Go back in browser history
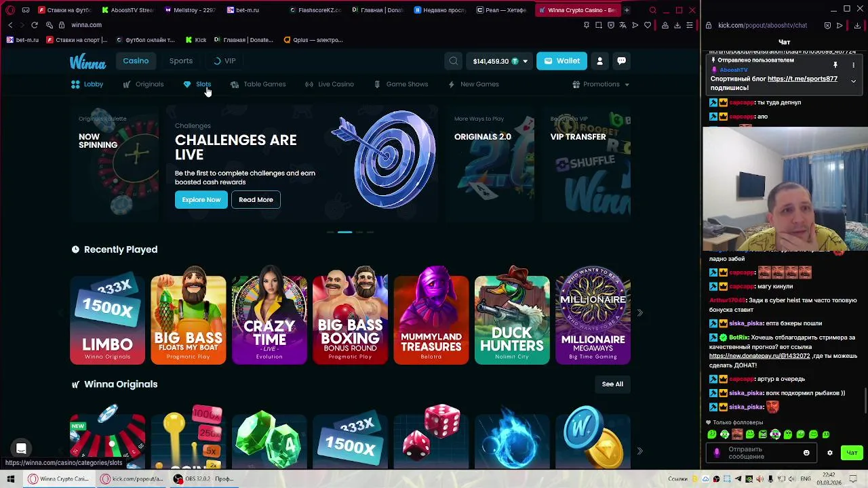The image size is (868, 488). tap(10, 25)
